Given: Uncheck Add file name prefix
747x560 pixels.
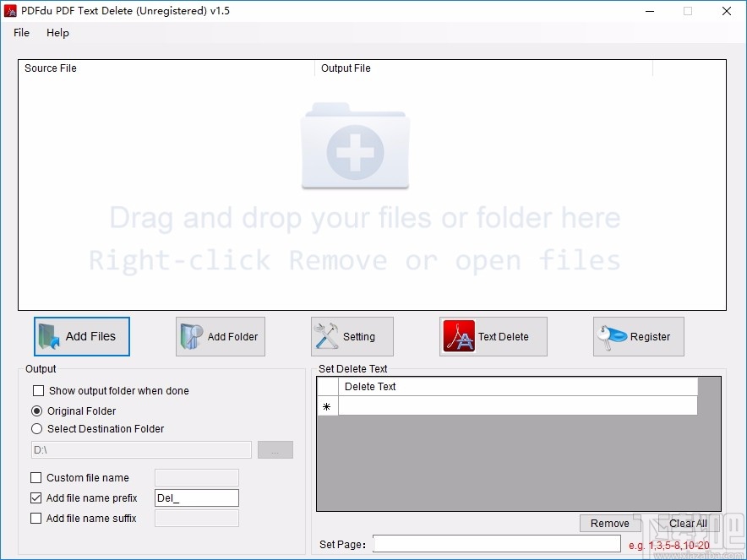Looking at the screenshot, I should [x=35, y=497].
